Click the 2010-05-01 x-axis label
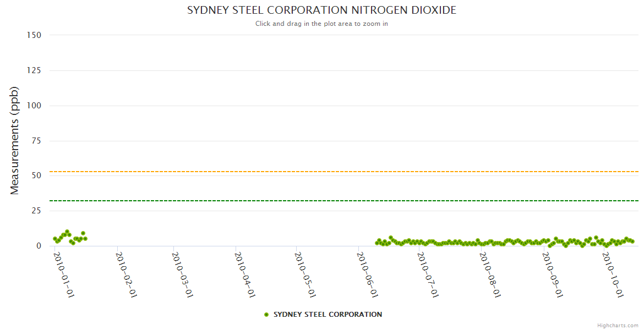Viewport: 644px width, 330px height. (x=304, y=274)
